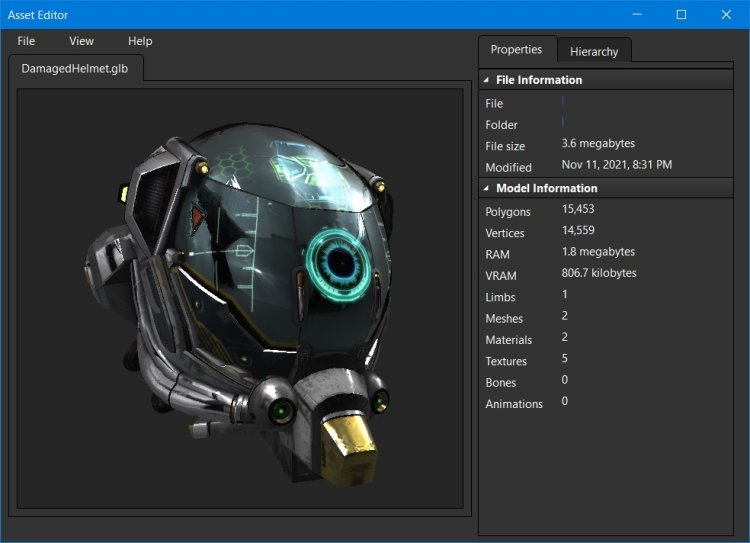This screenshot has width=750, height=543.
Task: Select the VRAM value 806.7 kilobytes
Action: click(x=599, y=273)
